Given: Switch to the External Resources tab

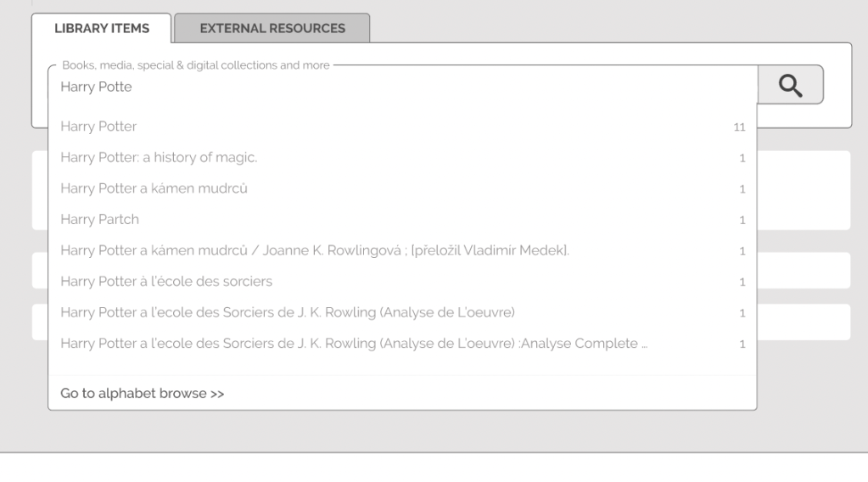Looking at the screenshot, I should (x=272, y=28).
